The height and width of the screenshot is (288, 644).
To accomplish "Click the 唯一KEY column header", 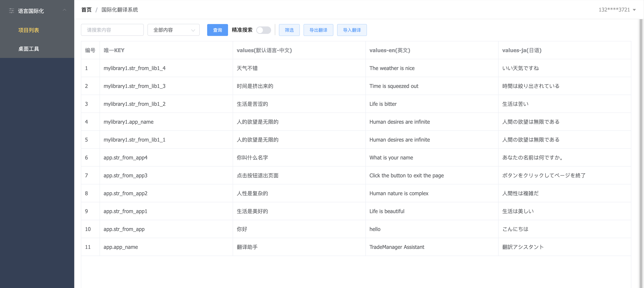I will pos(114,50).
